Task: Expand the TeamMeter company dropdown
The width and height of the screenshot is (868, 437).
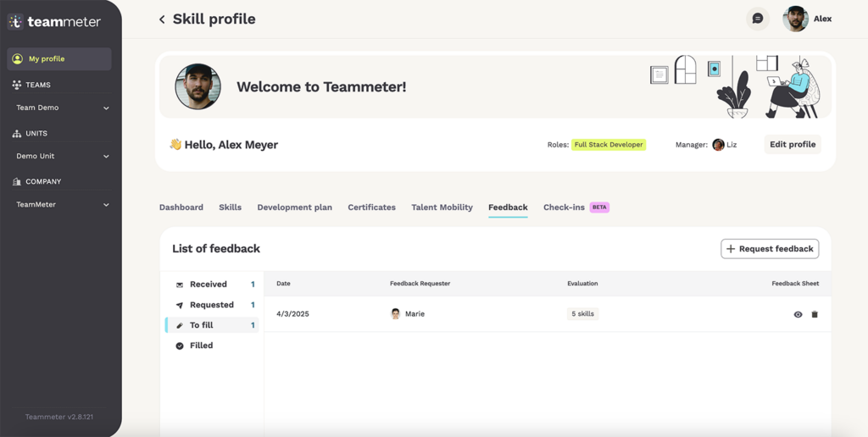Action: pos(106,205)
